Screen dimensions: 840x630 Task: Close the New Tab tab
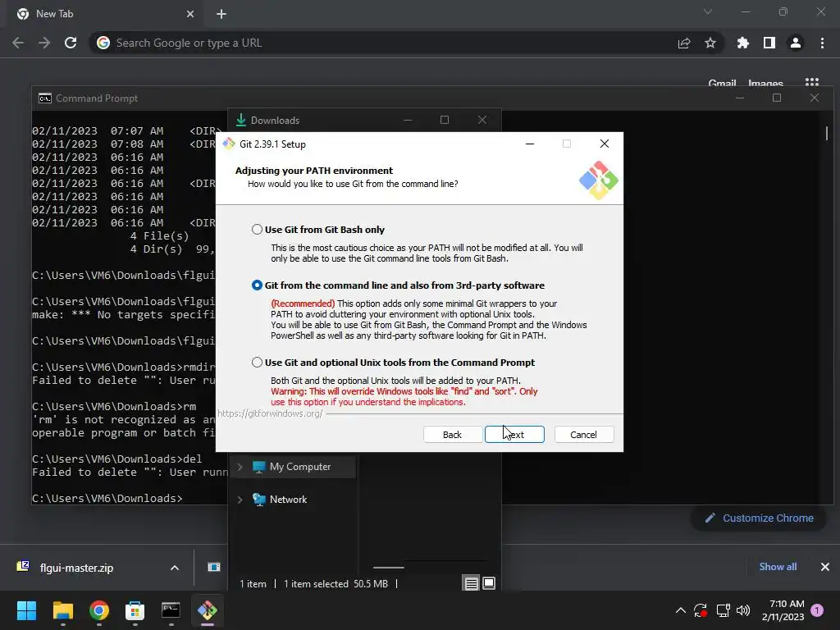coord(190,14)
